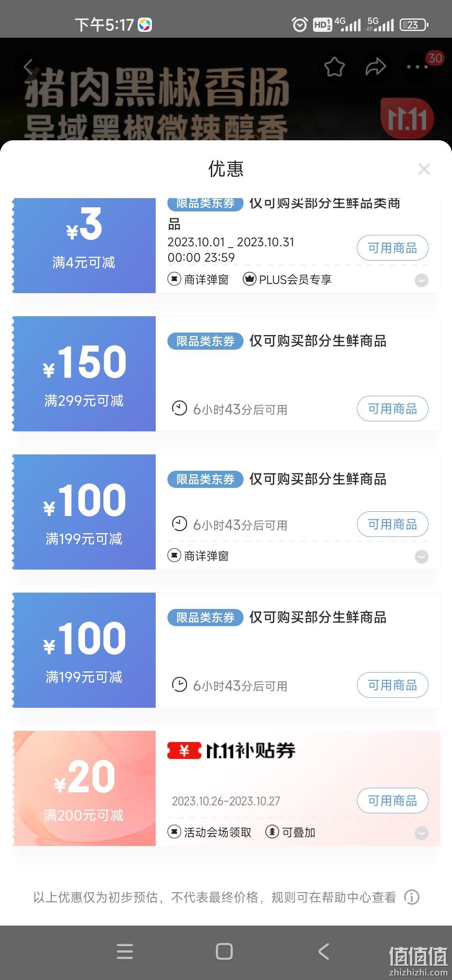Screen dimensions: 452x980
Task: Tap Android system back arrow
Action: (324, 952)
